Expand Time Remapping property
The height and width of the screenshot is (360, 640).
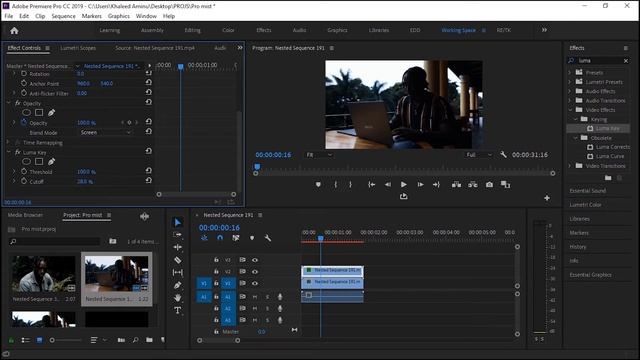tap(8, 142)
